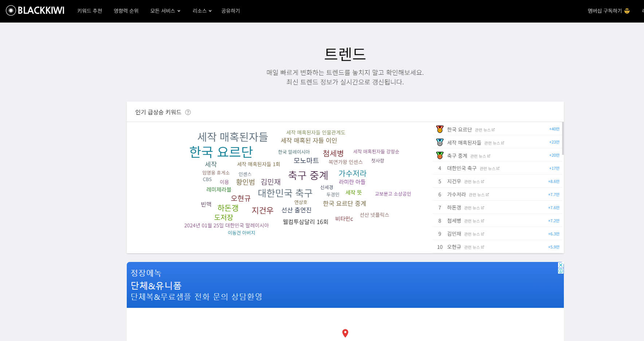Expand the 모든 서비스 dropdown
Image resolution: width=644 pixels, height=341 pixels.
[x=165, y=11]
